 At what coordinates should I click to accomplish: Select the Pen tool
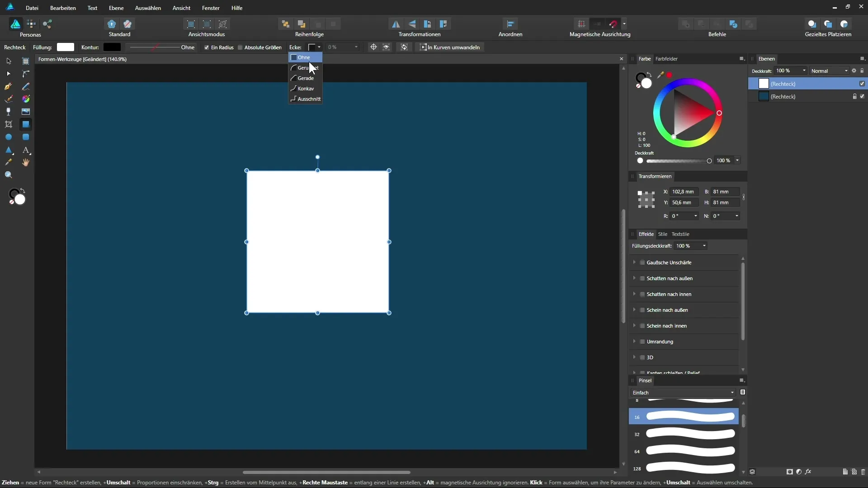click(9, 86)
